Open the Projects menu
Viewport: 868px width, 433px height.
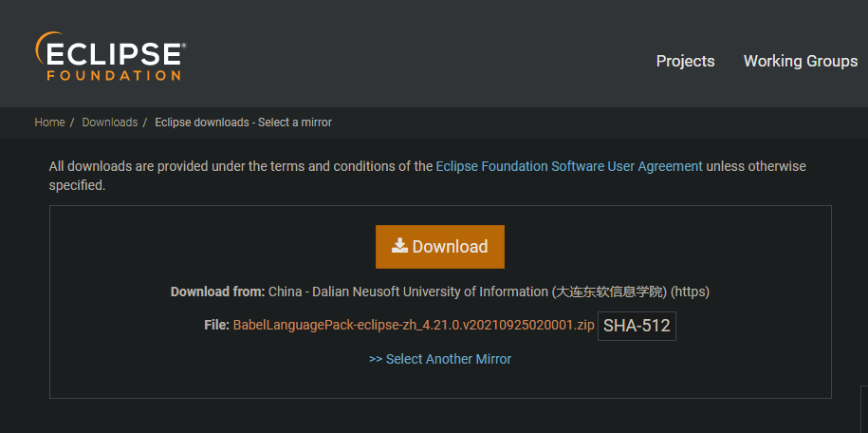click(x=685, y=61)
